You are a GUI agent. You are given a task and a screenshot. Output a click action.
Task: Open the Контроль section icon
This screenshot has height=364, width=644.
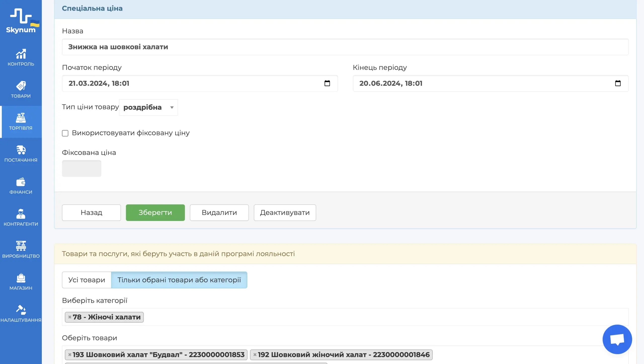point(21,54)
